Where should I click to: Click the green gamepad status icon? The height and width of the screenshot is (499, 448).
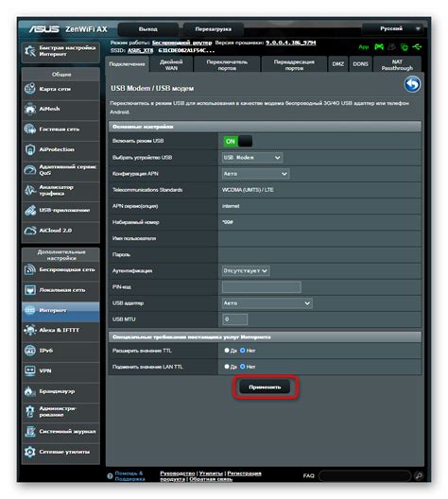379,47
